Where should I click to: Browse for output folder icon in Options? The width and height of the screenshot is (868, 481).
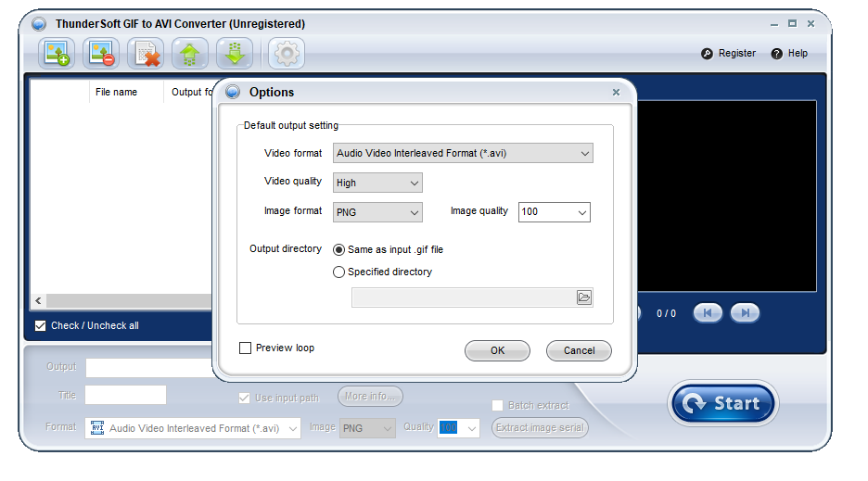pos(584,297)
